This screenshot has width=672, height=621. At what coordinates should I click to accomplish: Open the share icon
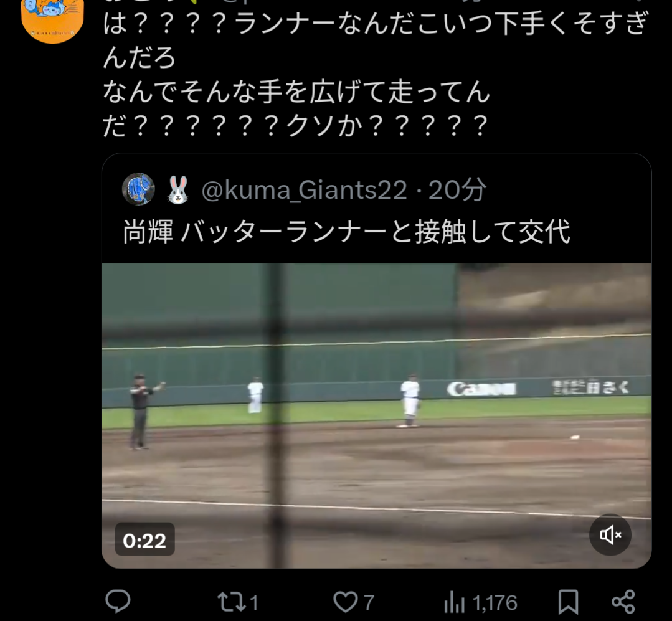623,602
